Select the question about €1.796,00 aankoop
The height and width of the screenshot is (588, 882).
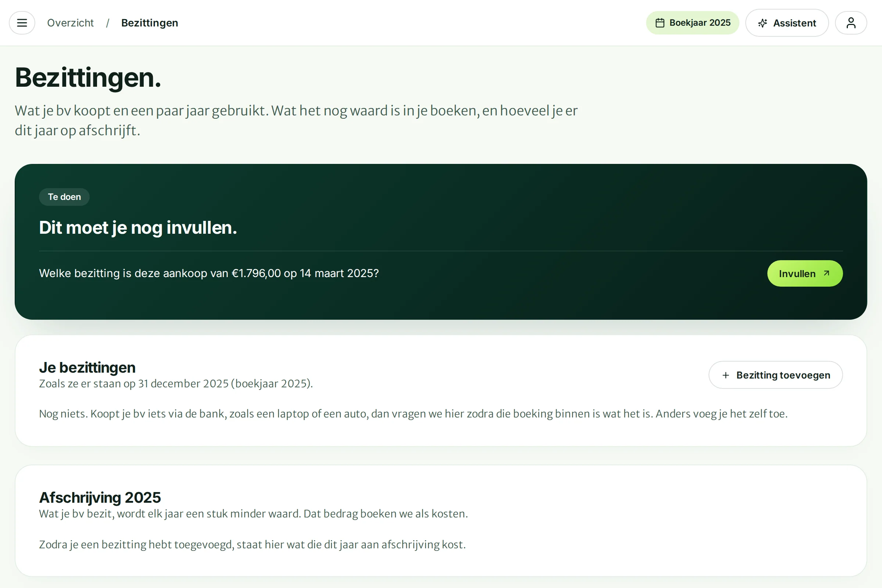pos(209,273)
